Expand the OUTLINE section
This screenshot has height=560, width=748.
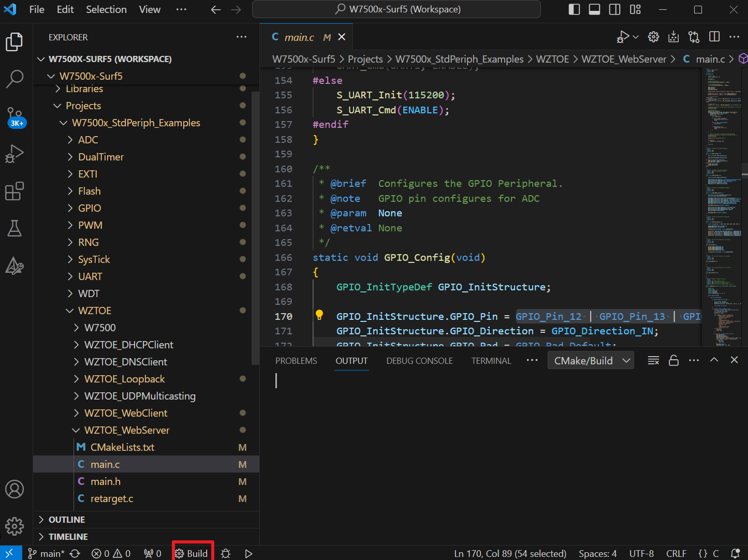[146, 520]
